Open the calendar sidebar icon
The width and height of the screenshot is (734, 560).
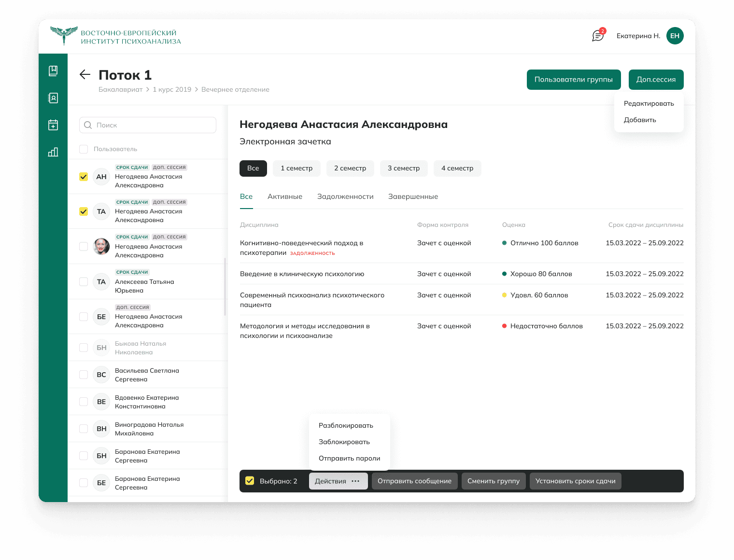pyautogui.click(x=53, y=125)
